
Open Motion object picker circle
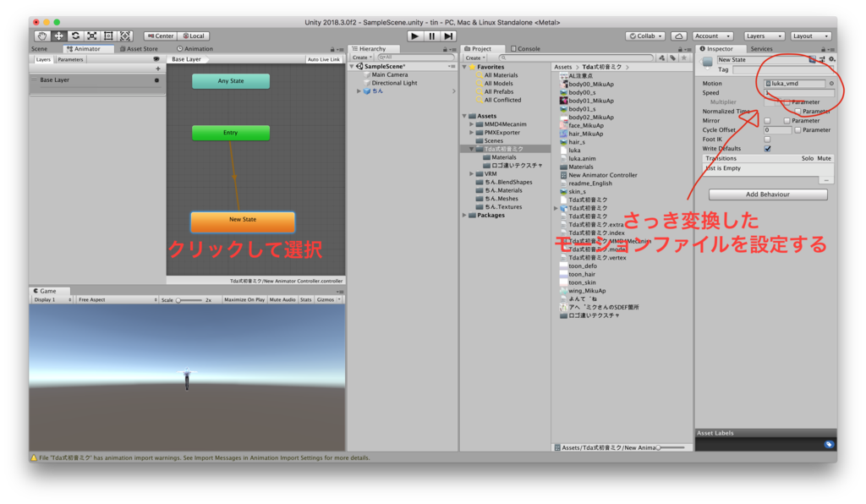tap(831, 84)
